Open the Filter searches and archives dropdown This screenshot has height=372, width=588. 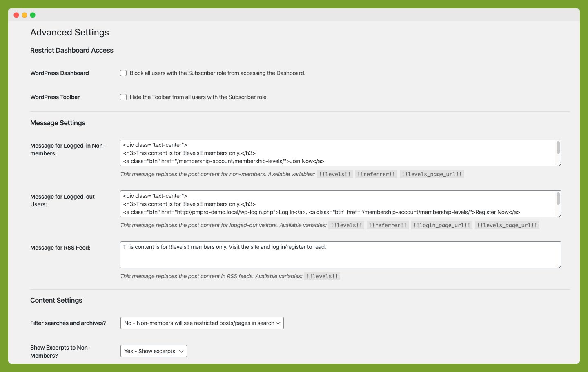tap(202, 323)
